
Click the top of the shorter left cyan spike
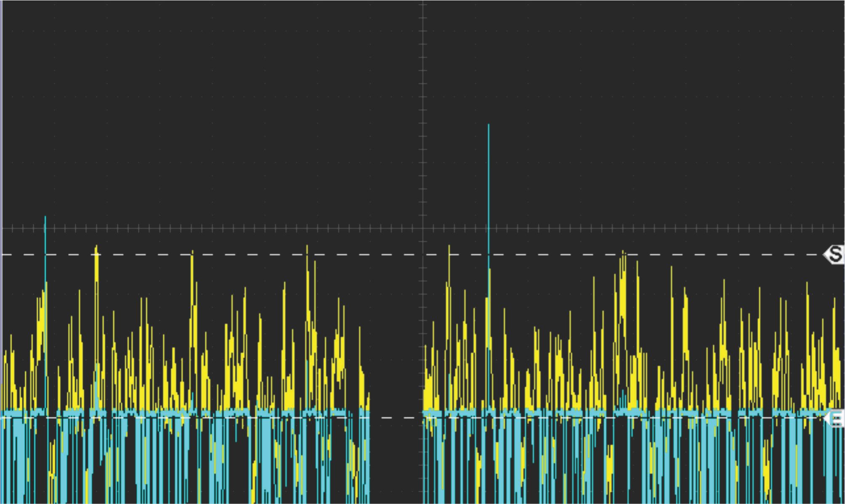[45, 217]
